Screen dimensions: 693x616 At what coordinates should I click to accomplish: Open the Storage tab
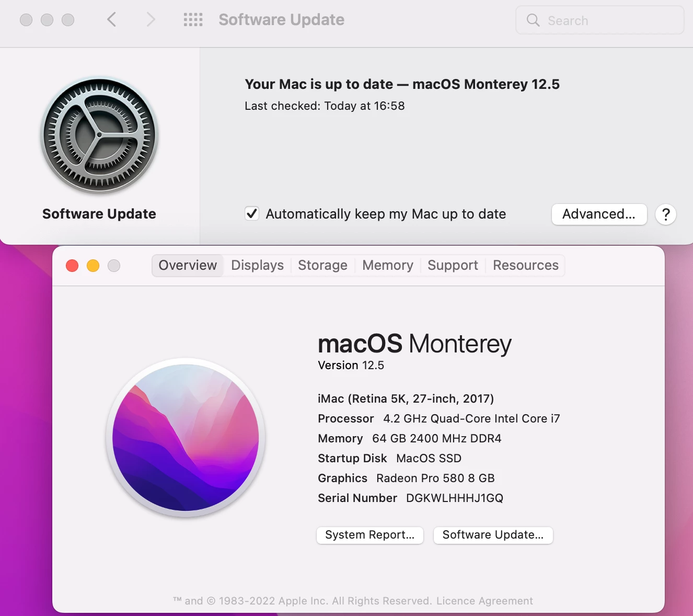point(322,265)
